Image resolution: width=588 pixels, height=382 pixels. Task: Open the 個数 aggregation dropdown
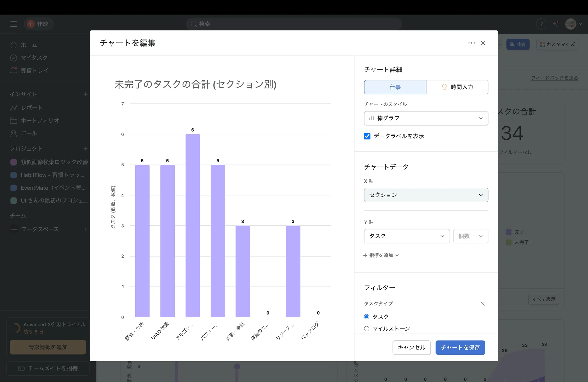pyautogui.click(x=470, y=236)
